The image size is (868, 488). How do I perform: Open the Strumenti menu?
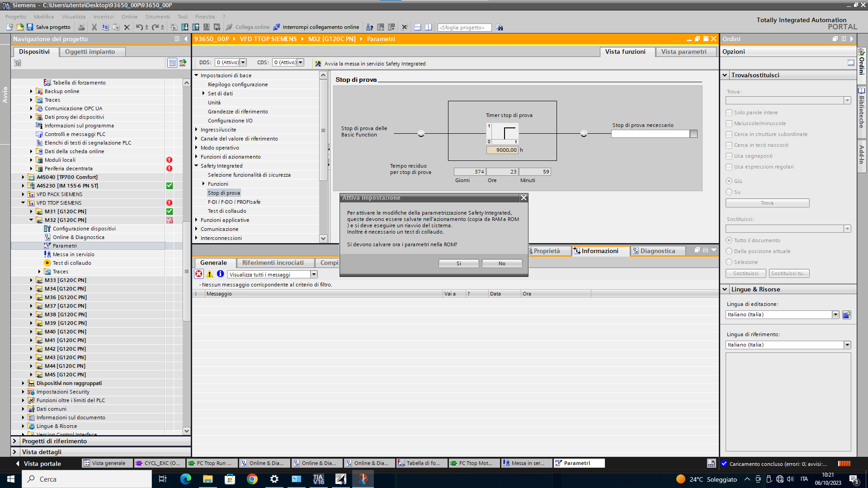pos(158,17)
